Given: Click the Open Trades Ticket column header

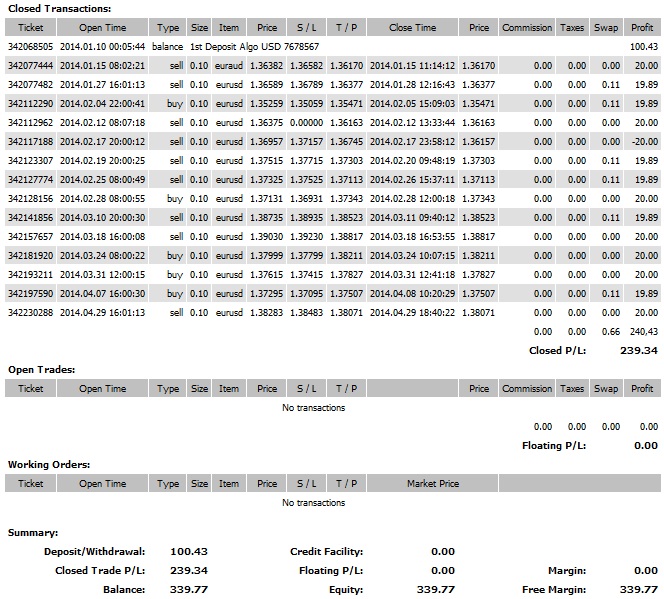Looking at the screenshot, I should coord(30,389).
